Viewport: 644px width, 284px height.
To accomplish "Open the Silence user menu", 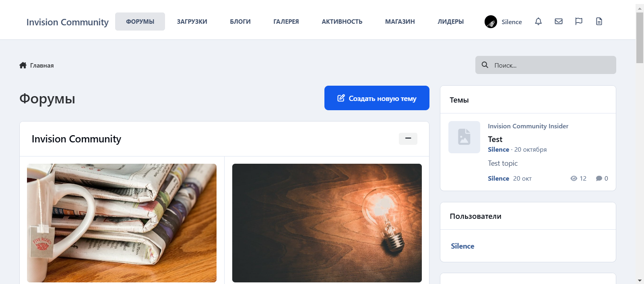I will click(511, 22).
